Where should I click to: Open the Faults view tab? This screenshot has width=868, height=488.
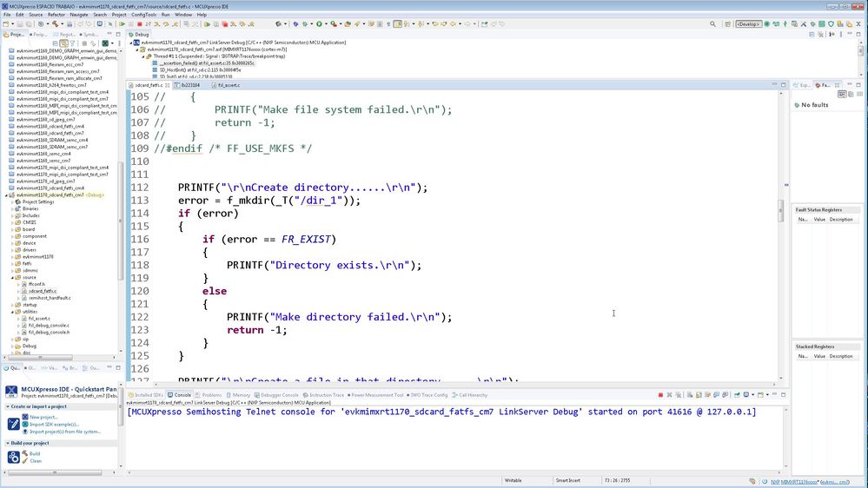825,85
